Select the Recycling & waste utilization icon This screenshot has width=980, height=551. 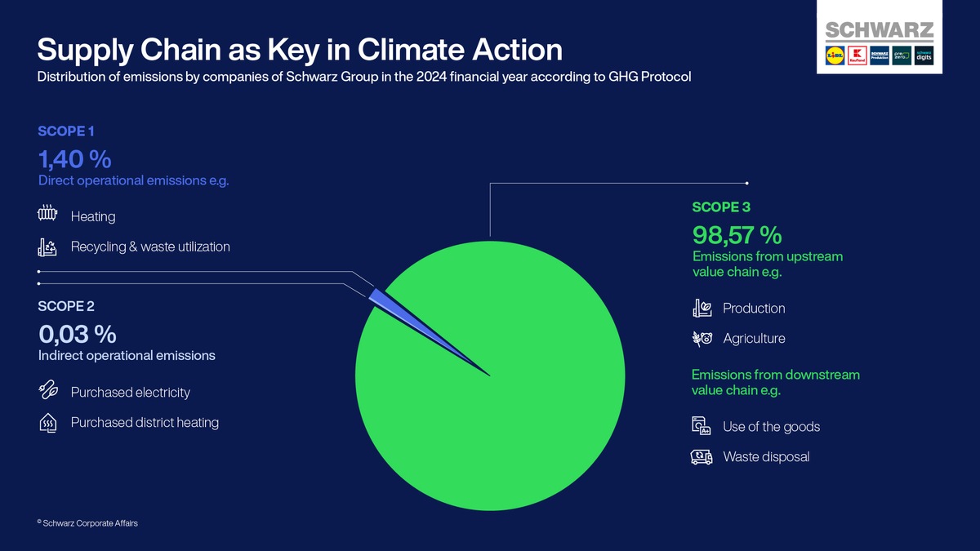48,247
